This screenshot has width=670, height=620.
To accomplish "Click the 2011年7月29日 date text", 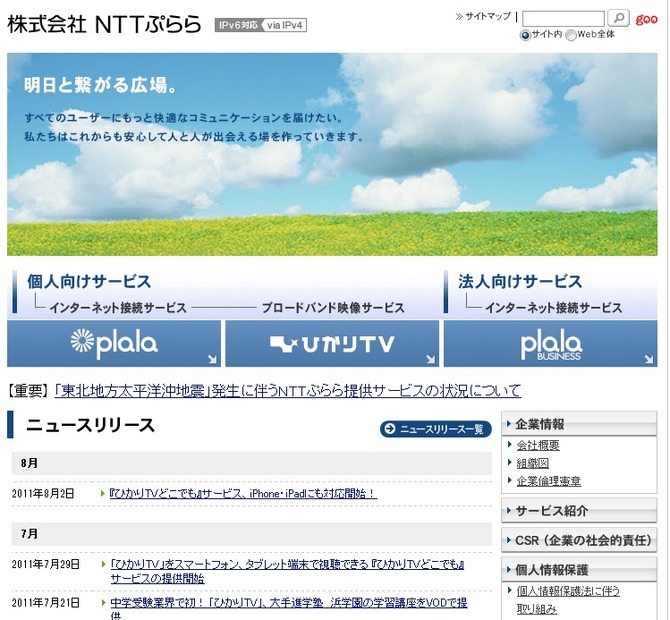I will (x=46, y=564).
